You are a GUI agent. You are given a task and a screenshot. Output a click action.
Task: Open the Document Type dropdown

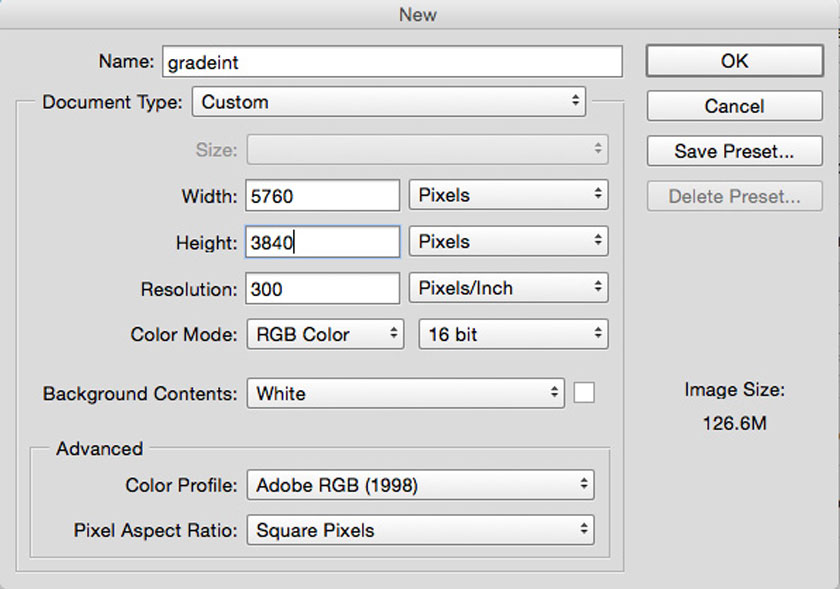pos(389,101)
